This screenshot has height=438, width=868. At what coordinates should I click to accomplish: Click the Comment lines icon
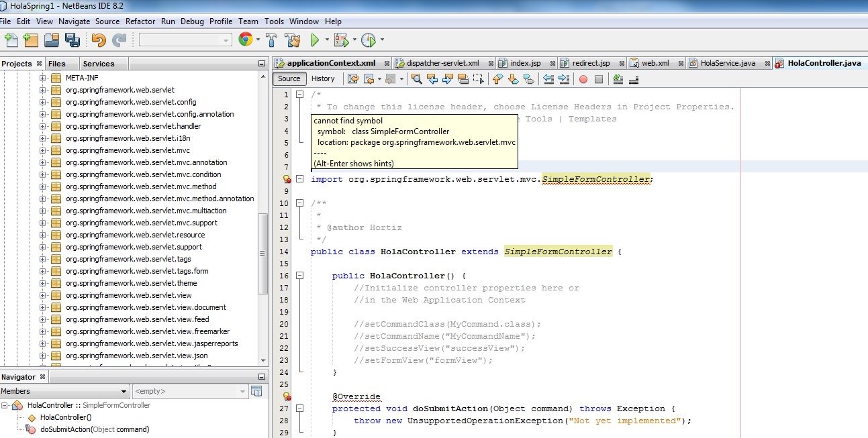tap(618, 79)
